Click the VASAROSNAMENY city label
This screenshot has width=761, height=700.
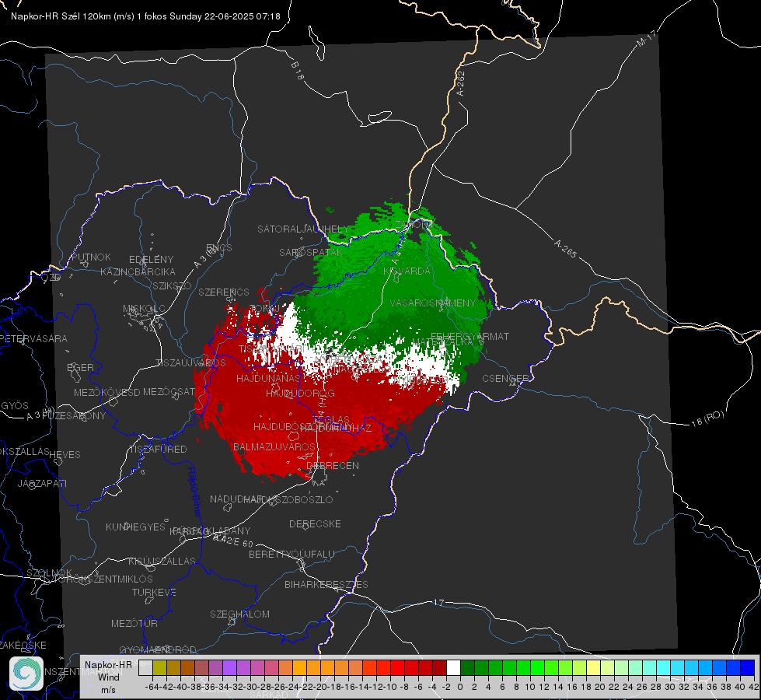pyautogui.click(x=433, y=303)
